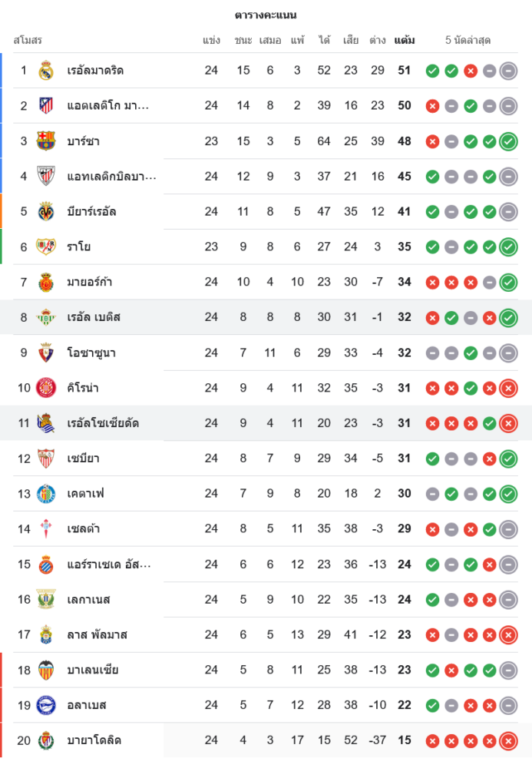Click the Real Betis club crest
Viewport: 532px width, 768px height.
pos(46,317)
